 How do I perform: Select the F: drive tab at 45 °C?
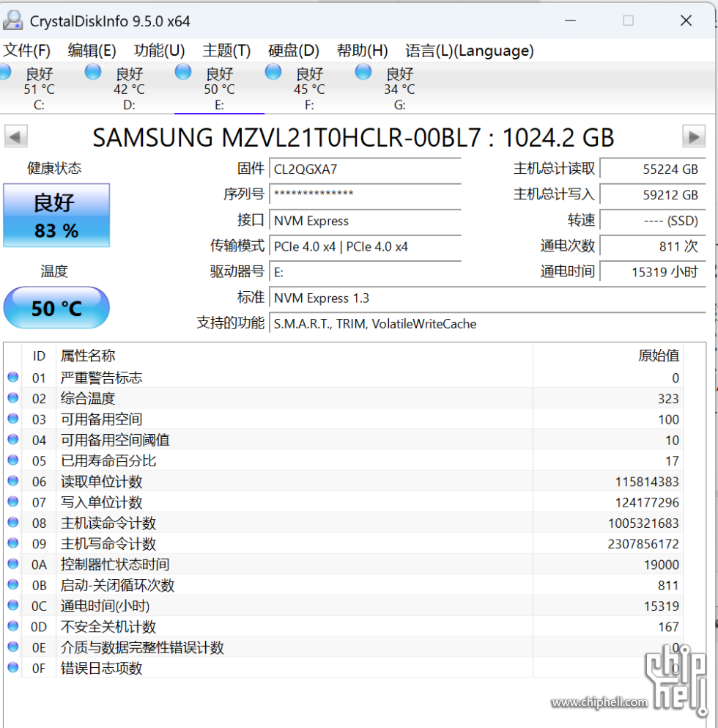[309, 88]
